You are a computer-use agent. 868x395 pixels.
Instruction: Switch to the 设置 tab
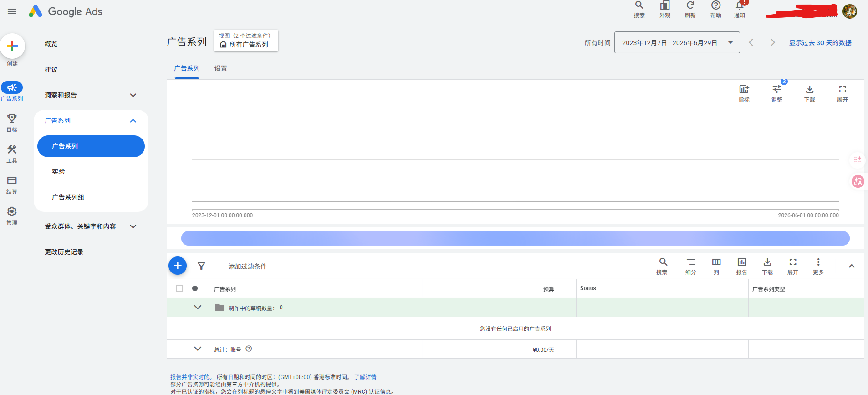point(221,68)
